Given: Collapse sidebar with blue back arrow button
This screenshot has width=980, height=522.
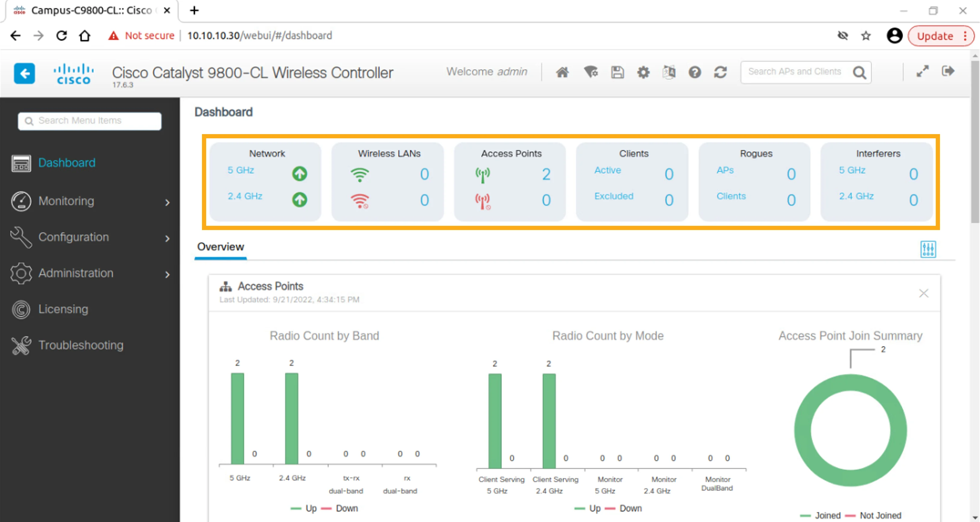Looking at the screenshot, I should 24,73.
